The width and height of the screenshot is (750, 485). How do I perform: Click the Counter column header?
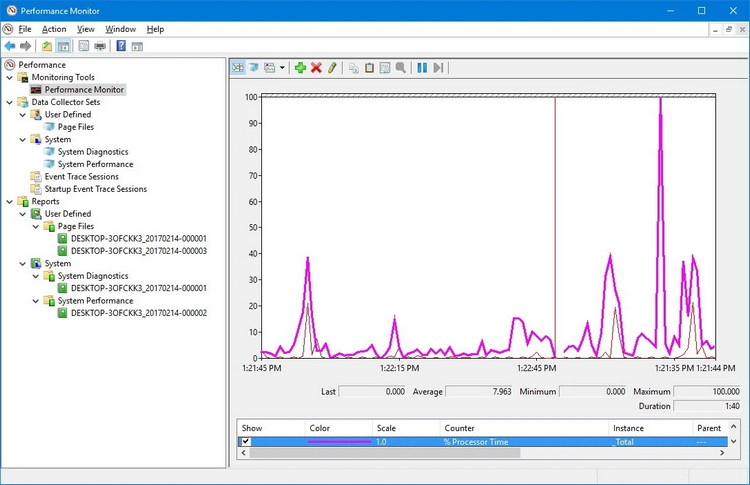point(460,427)
